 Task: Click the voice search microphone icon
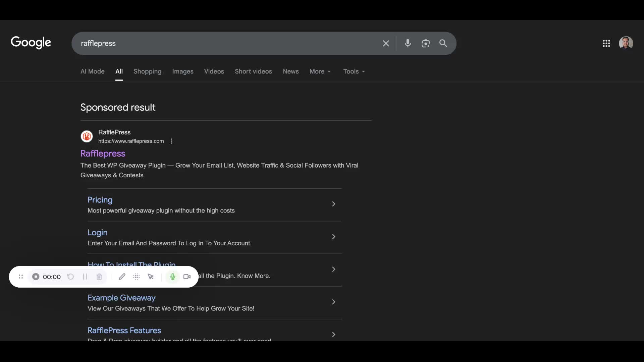408,43
